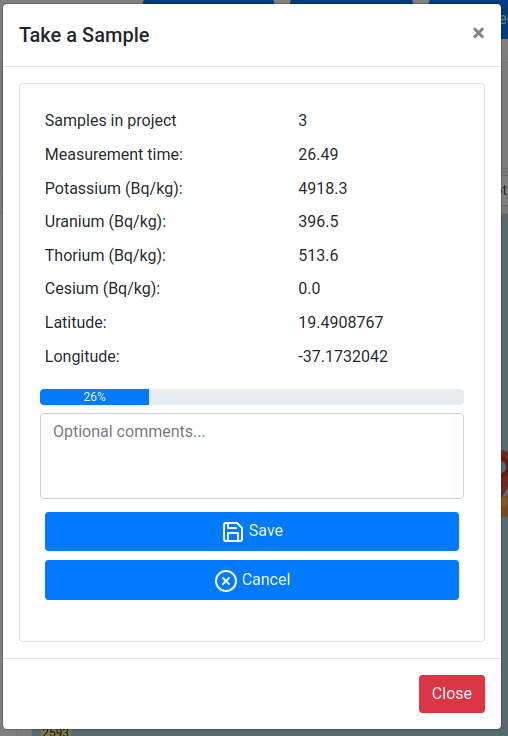Click the Uranium value 396.5

click(x=318, y=221)
